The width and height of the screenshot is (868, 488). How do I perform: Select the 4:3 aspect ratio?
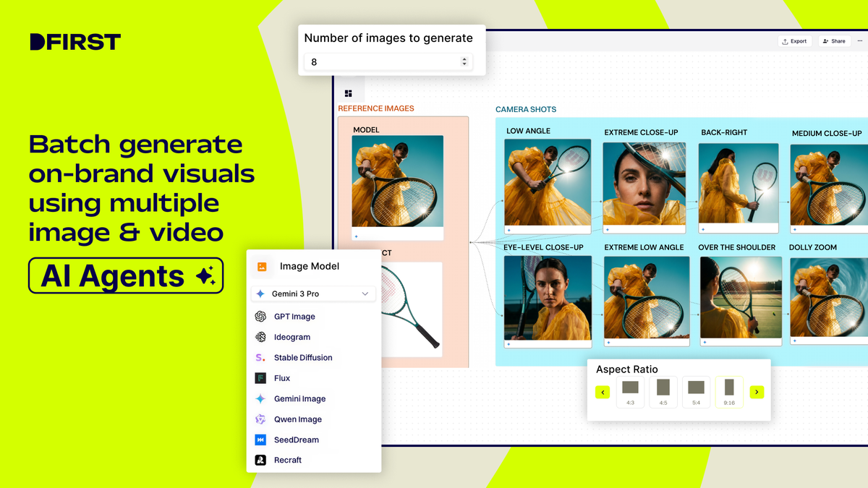tap(630, 392)
